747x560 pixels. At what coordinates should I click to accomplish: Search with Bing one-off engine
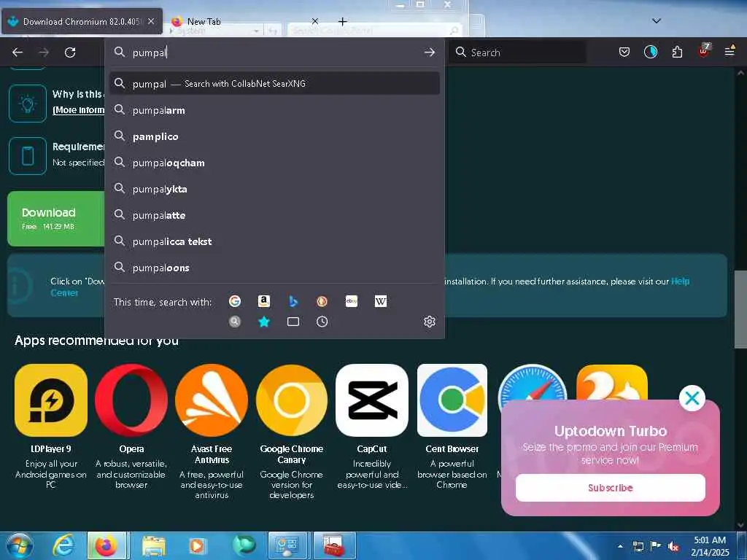pyautogui.click(x=293, y=301)
